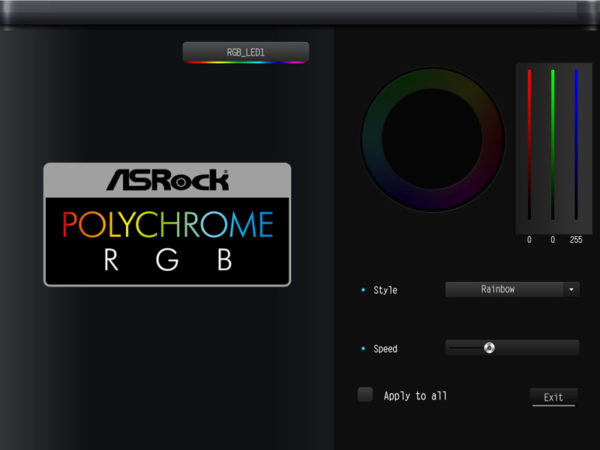This screenshot has width=600, height=450.
Task: Open the Style dropdown showing Rainbow
Action: (512, 289)
